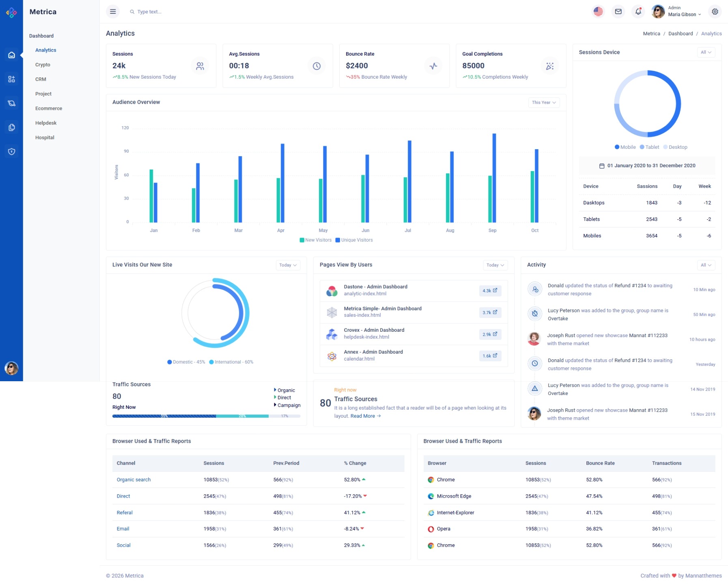Click the 14 Nov warning triangle icon
Viewport: 728px width, 586px height.
pos(535,389)
